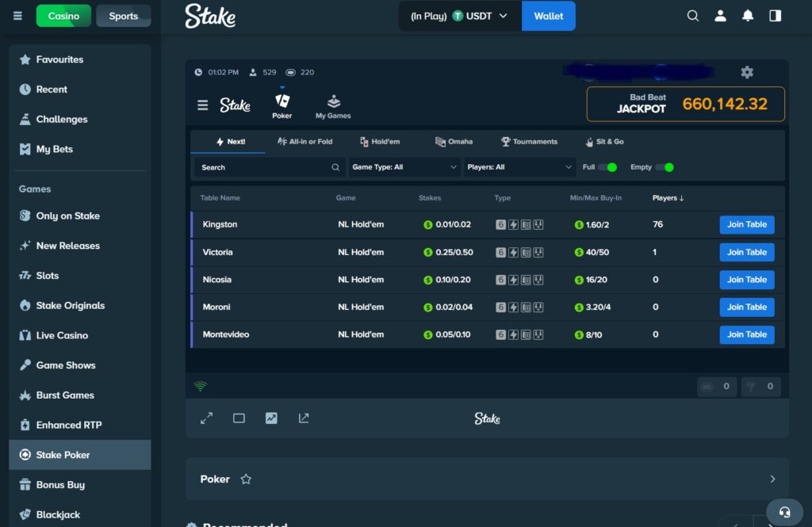Open the site-wide search magnifier

(x=692, y=15)
